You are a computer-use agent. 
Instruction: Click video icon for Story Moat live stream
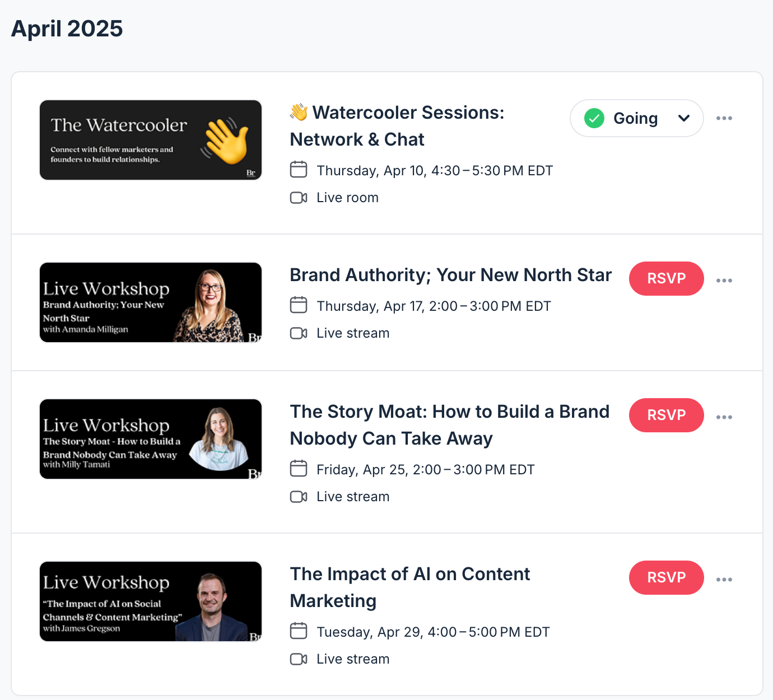299,497
